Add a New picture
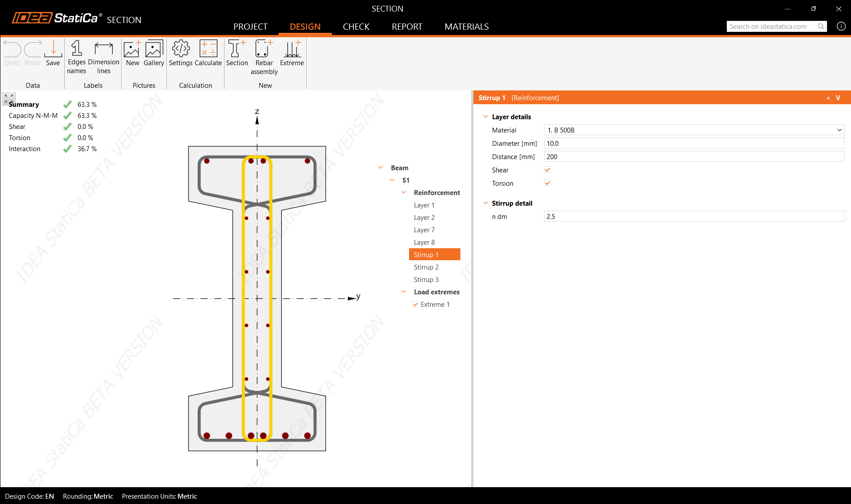The height and width of the screenshot is (504, 851). 132,53
